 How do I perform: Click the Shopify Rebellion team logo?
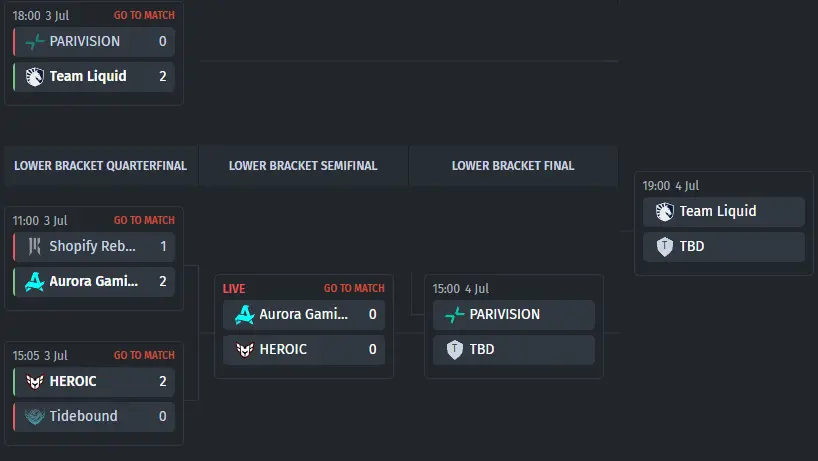pyautogui.click(x=34, y=246)
